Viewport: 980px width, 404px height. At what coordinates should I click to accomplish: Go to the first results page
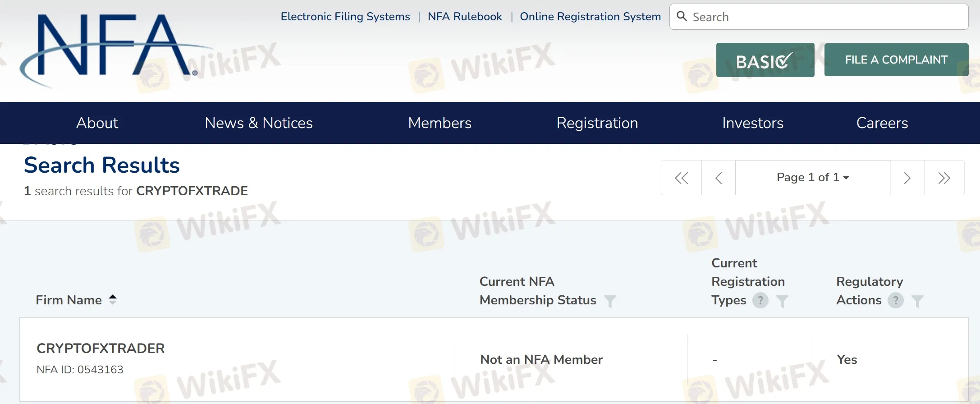click(x=681, y=178)
